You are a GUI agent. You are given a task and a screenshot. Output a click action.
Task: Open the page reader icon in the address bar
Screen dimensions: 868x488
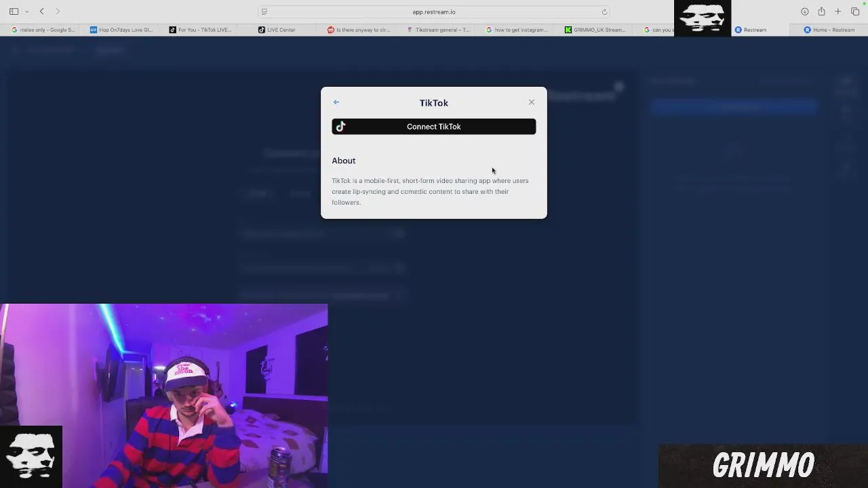coord(264,12)
